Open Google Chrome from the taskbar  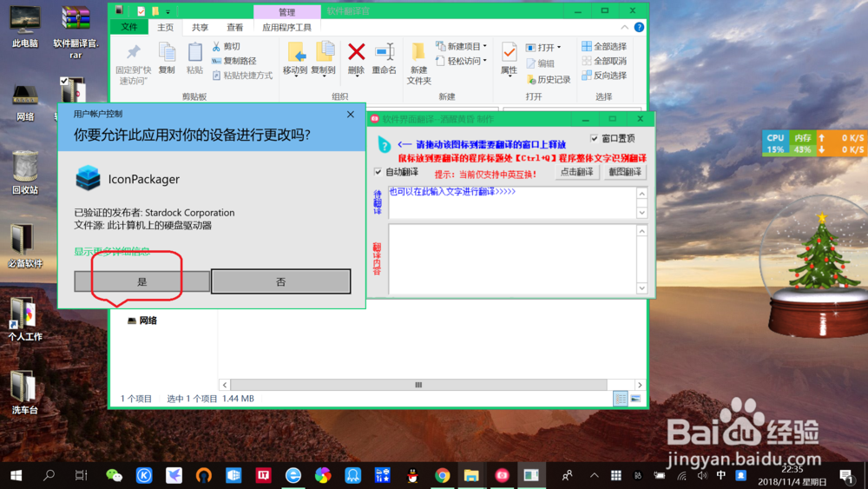[x=442, y=475]
